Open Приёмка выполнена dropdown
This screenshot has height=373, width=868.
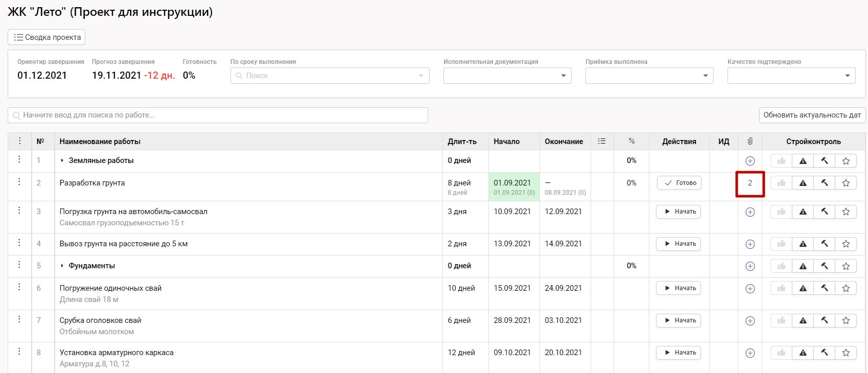click(649, 76)
